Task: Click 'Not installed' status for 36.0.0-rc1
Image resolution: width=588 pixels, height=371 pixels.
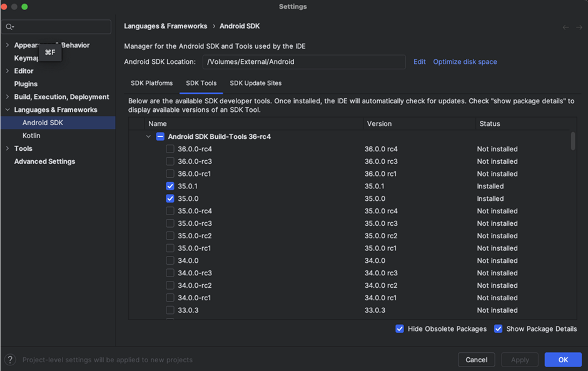Action: click(497, 174)
